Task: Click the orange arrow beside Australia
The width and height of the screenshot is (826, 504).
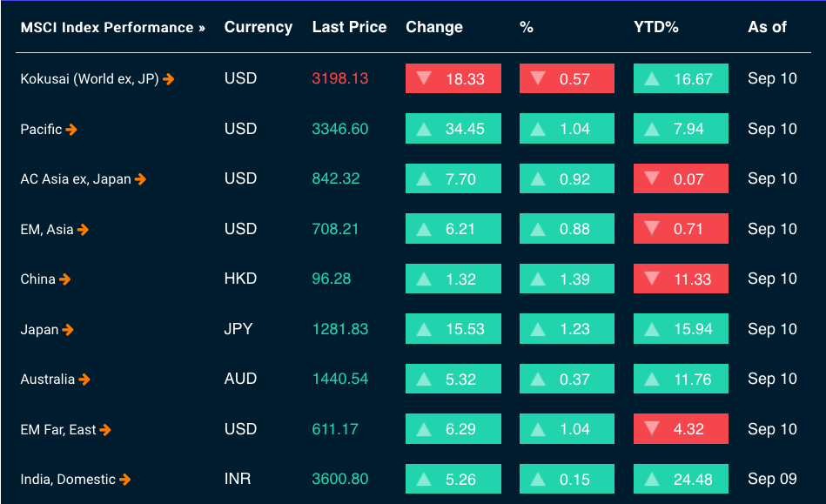Action: tap(84, 380)
